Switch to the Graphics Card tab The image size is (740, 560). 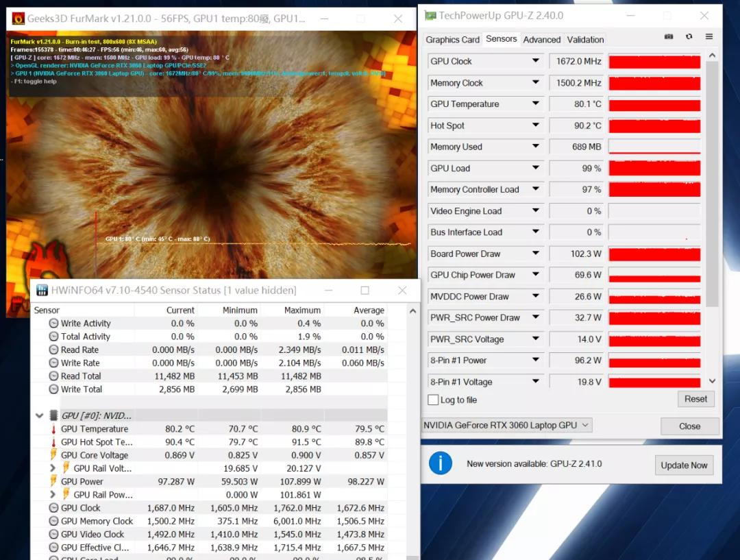452,40
